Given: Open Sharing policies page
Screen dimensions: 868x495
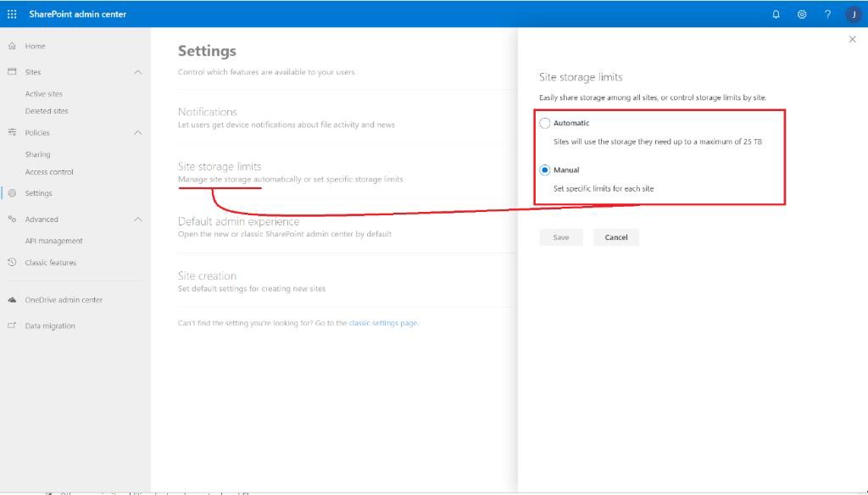Looking at the screenshot, I should tap(37, 154).
